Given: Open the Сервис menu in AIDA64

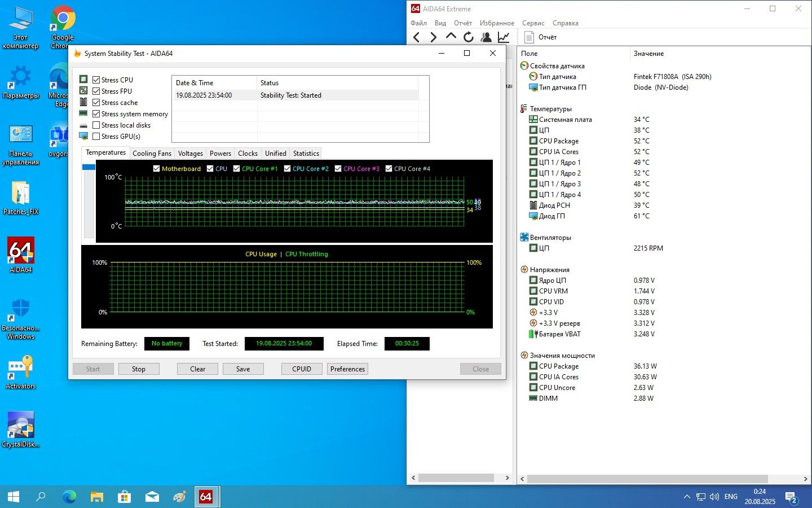Looking at the screenshot, I should point(533,23).
